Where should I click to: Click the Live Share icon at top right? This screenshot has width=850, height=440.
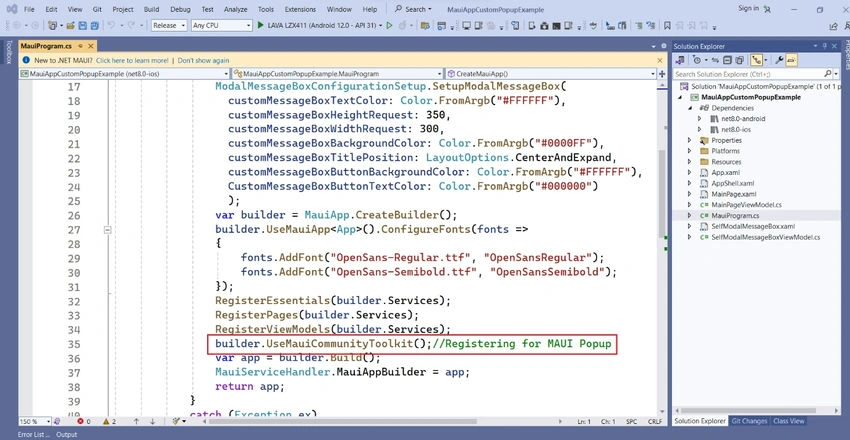833,25
